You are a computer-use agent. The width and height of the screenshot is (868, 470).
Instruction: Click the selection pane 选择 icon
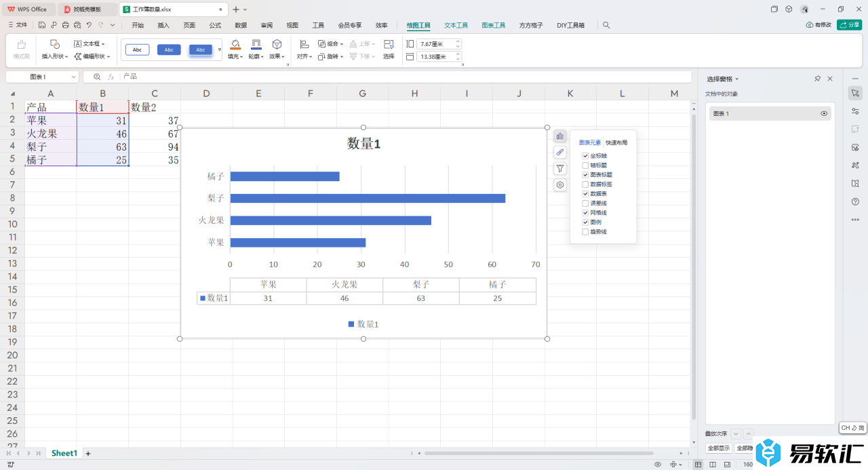click(389, 44)
